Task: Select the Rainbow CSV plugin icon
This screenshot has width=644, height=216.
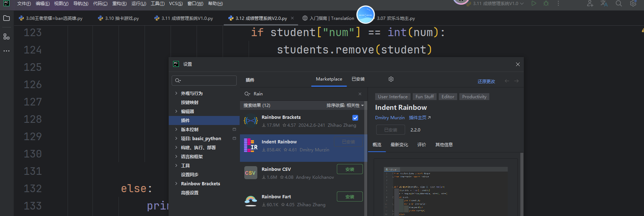Action: (x=251, y=173)
